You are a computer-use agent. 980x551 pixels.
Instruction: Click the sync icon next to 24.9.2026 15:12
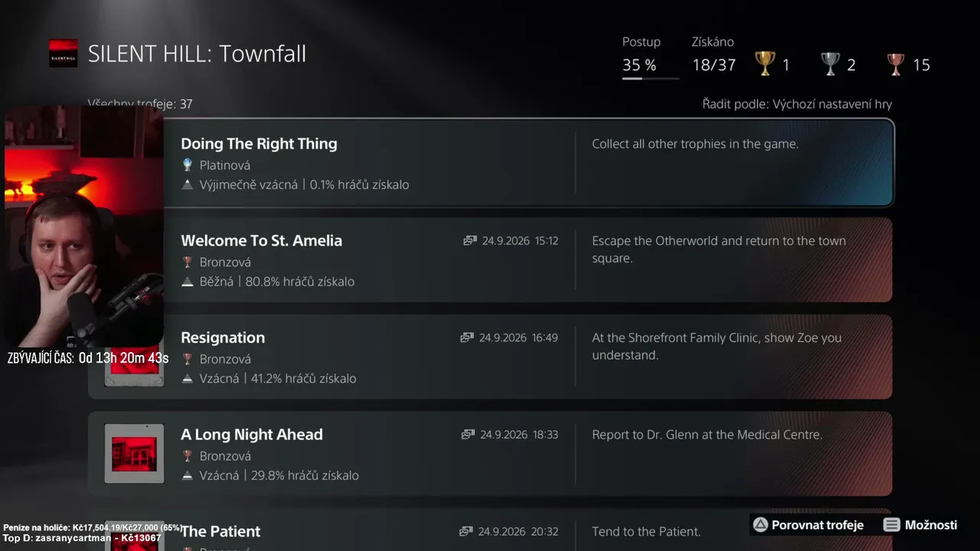tap(470, 240)
